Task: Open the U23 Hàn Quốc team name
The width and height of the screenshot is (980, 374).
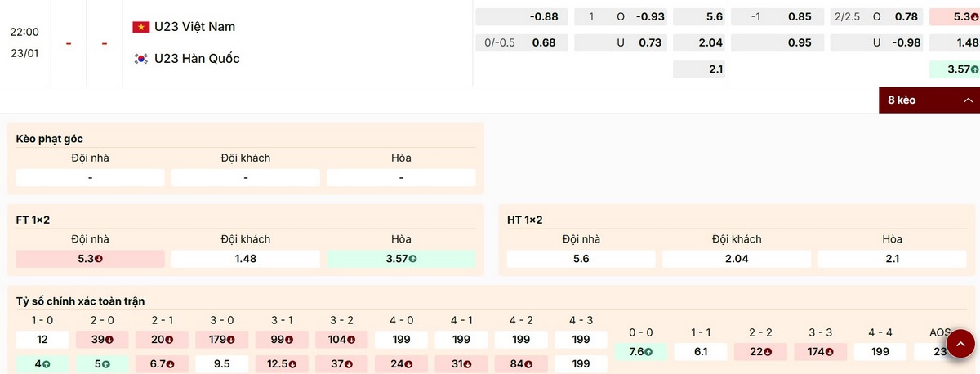Action: [x=197, y=59]
